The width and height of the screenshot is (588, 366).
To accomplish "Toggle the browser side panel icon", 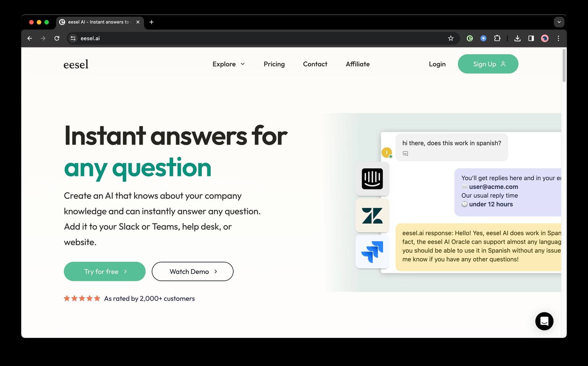I will click(x=531, y=38).
